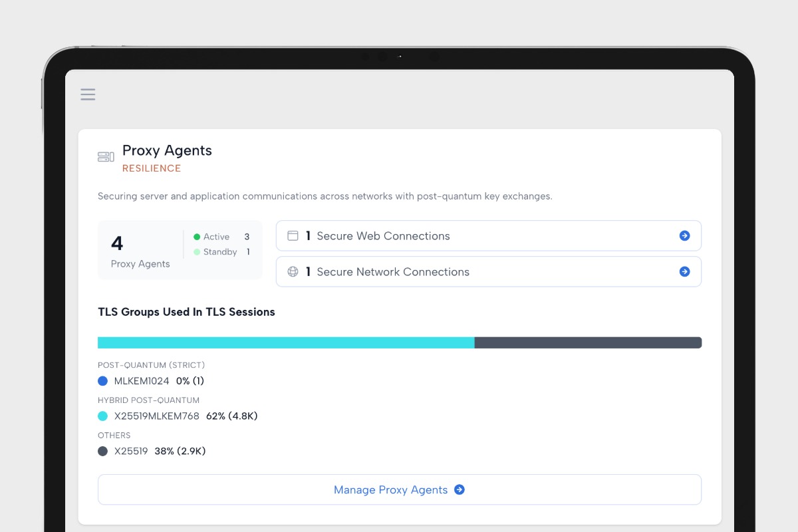
Task: Click the cyan X25519MLKEM768 legend swatch
Action: tap(102, 416)
